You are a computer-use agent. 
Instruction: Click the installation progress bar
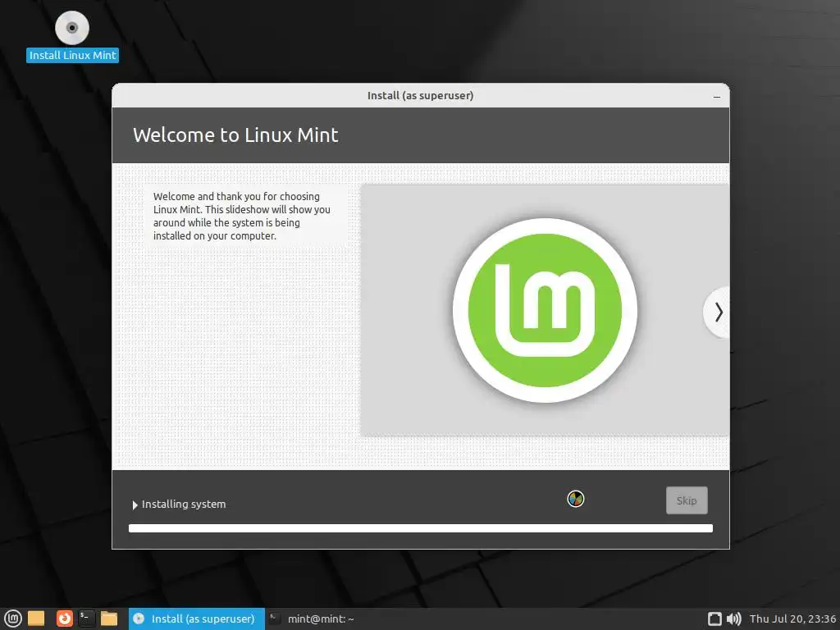pos(421,528)
